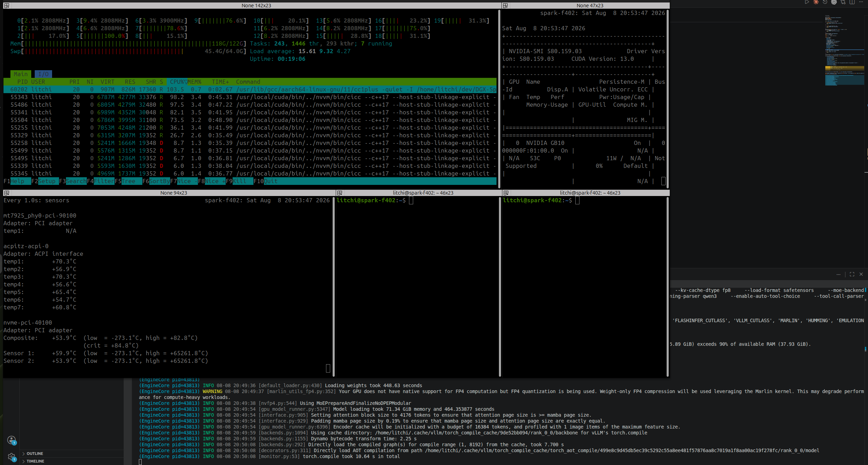Screen dimensions: 868x465
Task: Click F8 Nice + in htop
Action: [x=212, y=181]
